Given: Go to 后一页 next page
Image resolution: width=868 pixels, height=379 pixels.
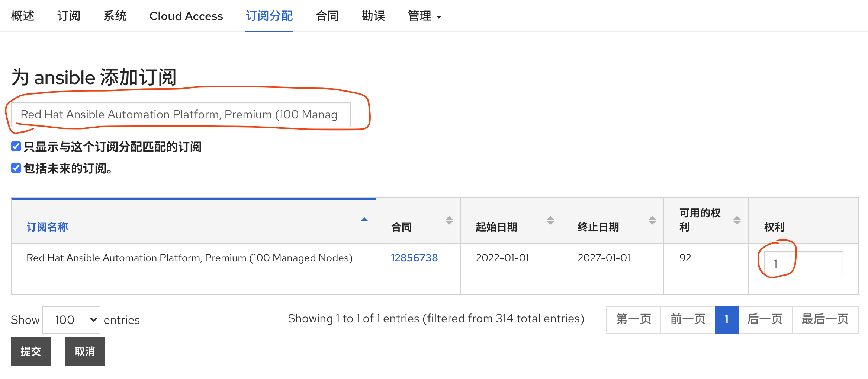Looking at the screenshot, I should pyautogui.click(x=765, y=319).
